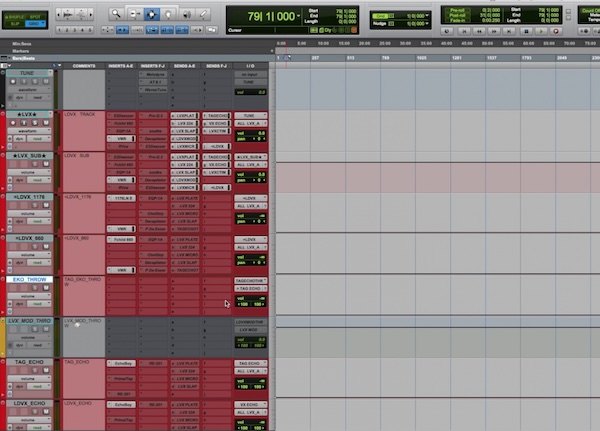600x431 pixels.
Task: Recall zoom preset 1
Action: click(x=59, y=29)
